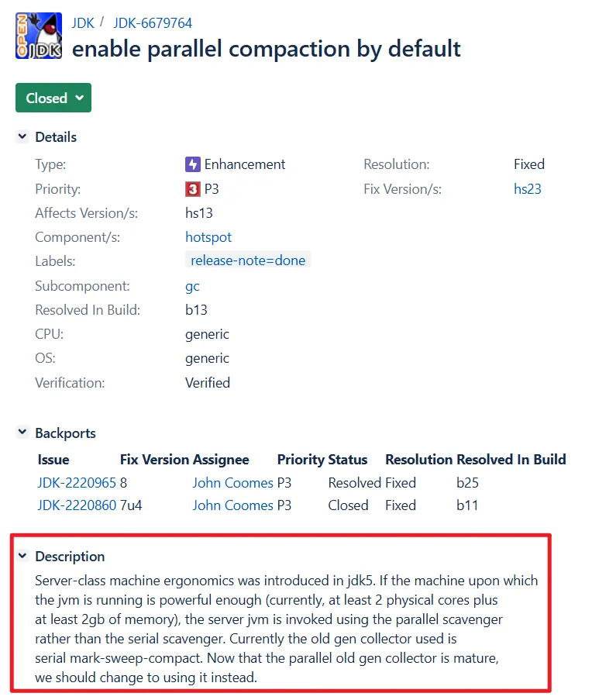Click the purple Enhancement type icon
This screenshot has height=700, width=592.
coord(193,164)
